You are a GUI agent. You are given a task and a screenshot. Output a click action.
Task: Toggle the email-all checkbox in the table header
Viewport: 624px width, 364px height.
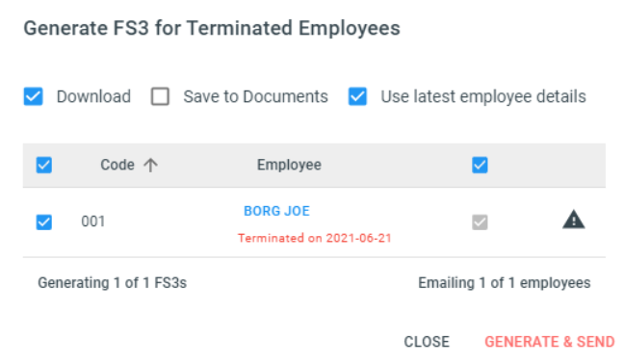click(x=480, y=165)
